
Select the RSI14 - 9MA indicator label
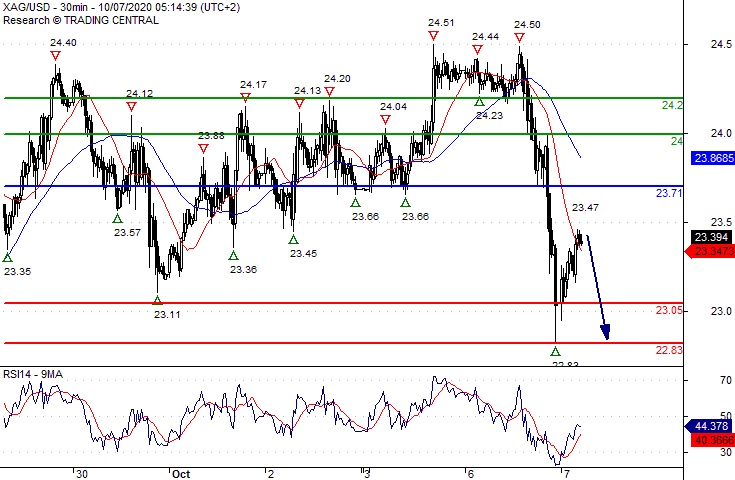[33, 374]
